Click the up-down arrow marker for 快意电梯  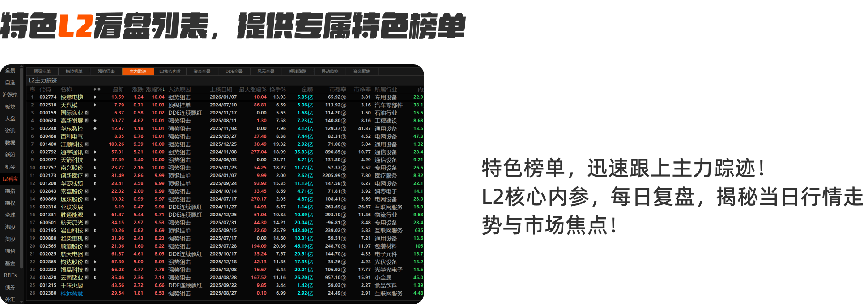pyautogui.click(x=95, y=97)
